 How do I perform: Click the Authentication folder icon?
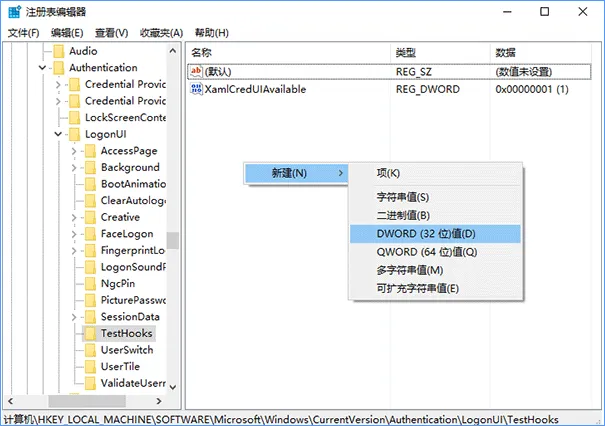pyautogui.click(x=59, y=68)
